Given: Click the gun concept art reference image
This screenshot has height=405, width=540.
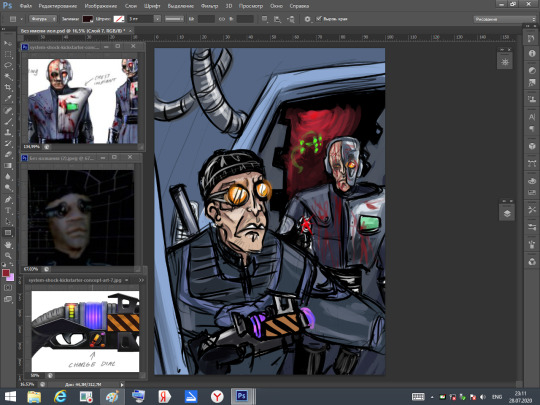Looking at the screenshot, I should [85, 331].
